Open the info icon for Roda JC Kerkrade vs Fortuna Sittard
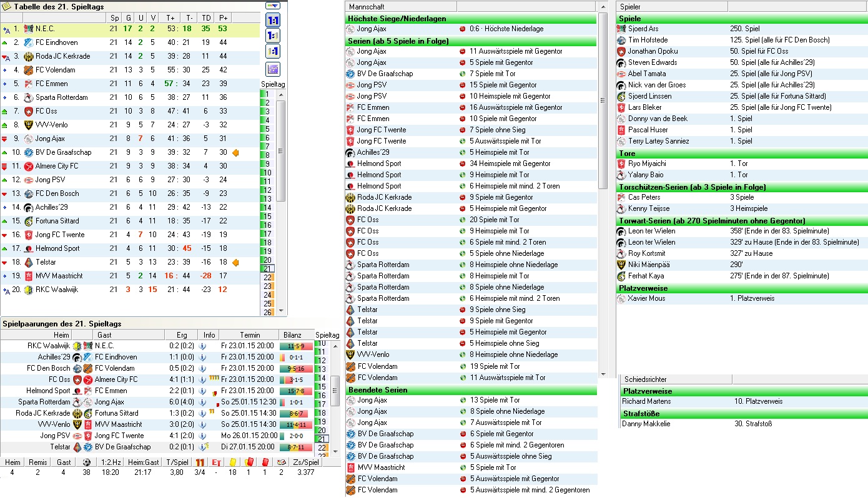The height and width of the screenshot is (498, 868). pyautogui.click(x=202, y=413)
